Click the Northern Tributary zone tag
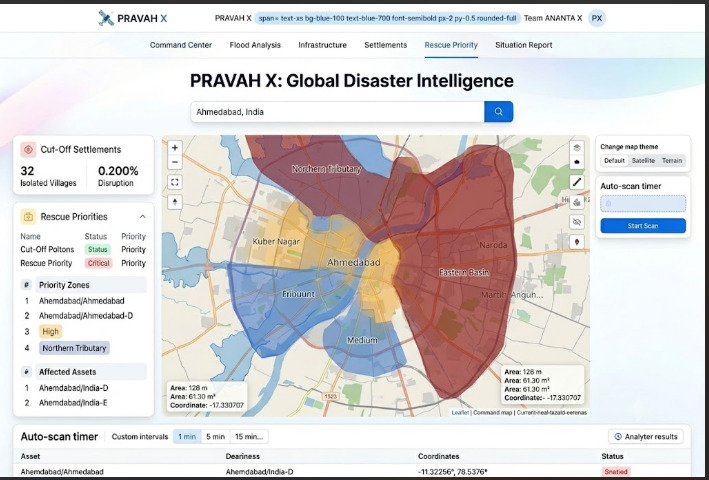709x480 pixels. click(74, 348)
